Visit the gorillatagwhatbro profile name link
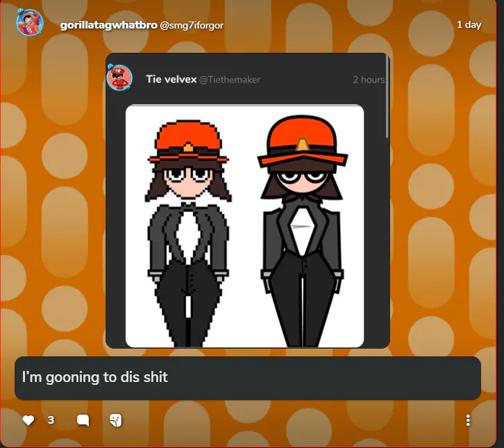Image resolution: width=504 pixels, height=448 pixels. pos(108,25)
